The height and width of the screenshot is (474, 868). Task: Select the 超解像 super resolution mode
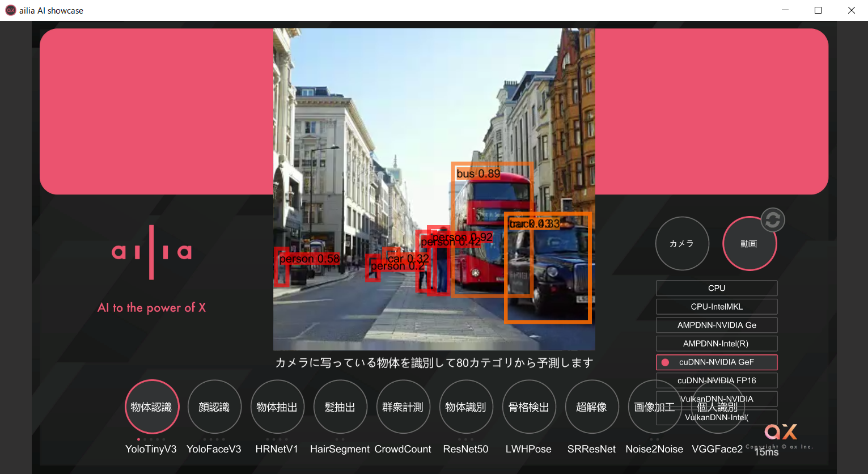(x=592, y=407)
